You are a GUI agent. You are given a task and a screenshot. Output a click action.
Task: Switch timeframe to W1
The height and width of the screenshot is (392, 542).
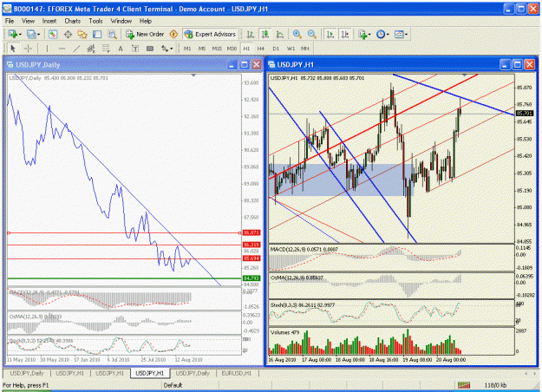point(291,49)
